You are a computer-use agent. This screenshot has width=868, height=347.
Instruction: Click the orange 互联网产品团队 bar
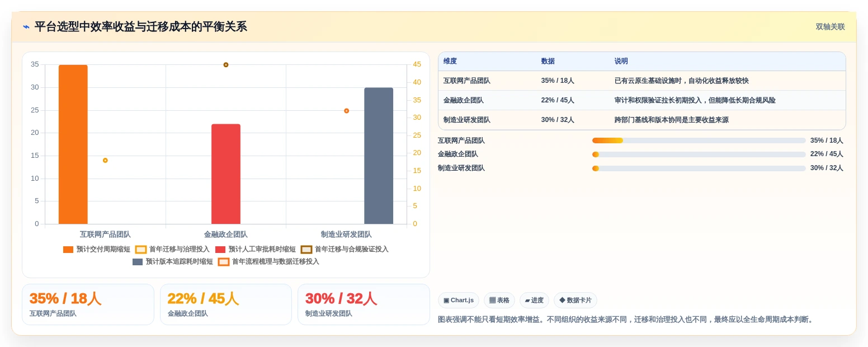73,144
